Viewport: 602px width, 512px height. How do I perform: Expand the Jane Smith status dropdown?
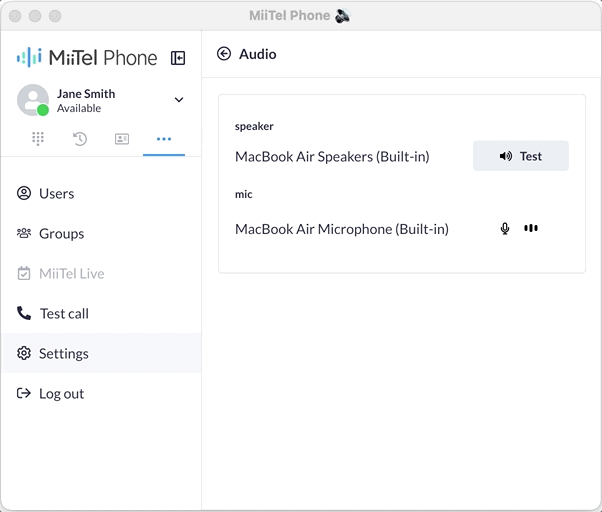[x=179, y=100]
